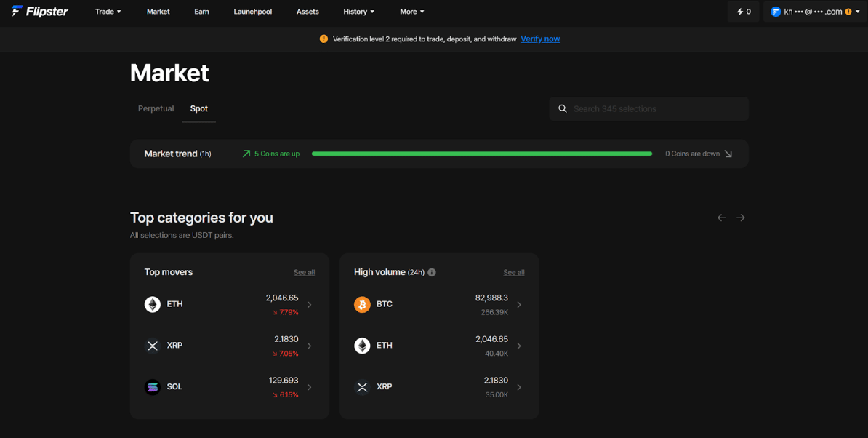
Task: Open the Assets nav item
Action: pyautogui.click(x=308, y=12)
